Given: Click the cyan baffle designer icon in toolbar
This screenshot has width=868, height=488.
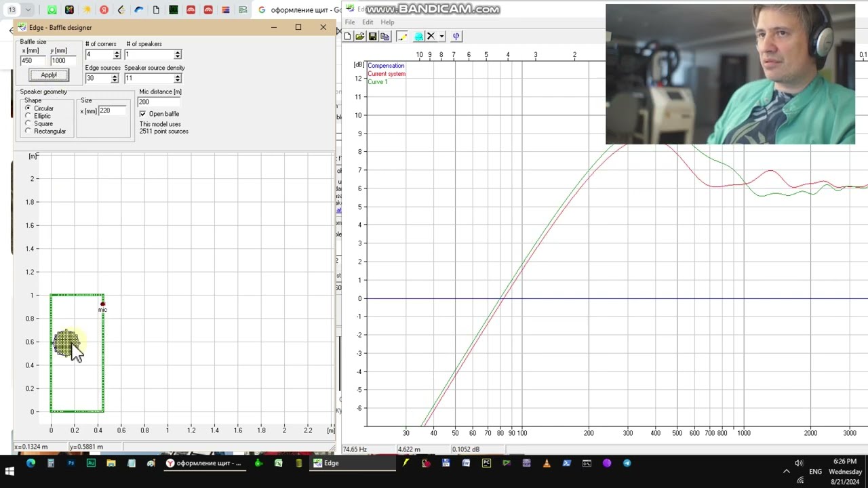Looking at the screenshot, I should [x=418, y=37].
